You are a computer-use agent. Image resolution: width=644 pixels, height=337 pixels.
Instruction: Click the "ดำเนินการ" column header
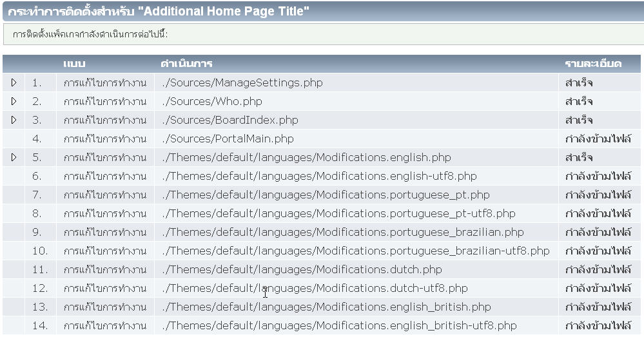(x=187, y=64)
